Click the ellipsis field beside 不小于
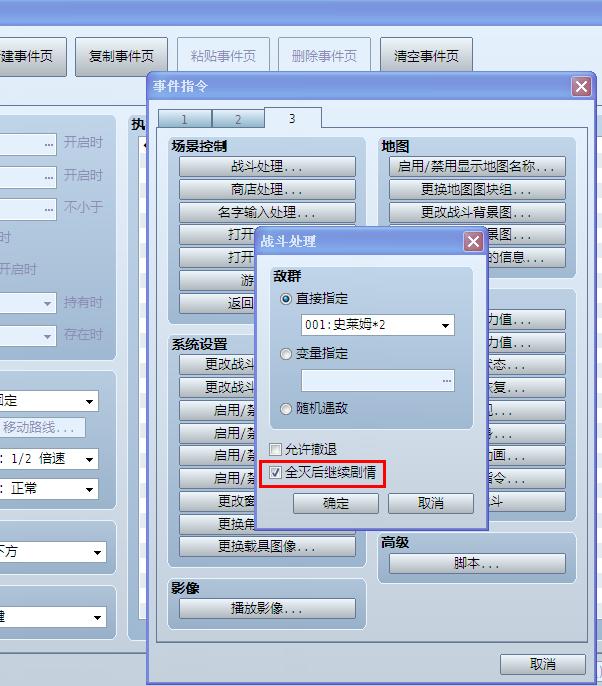602x686 pixels. (x=28, y=209)
